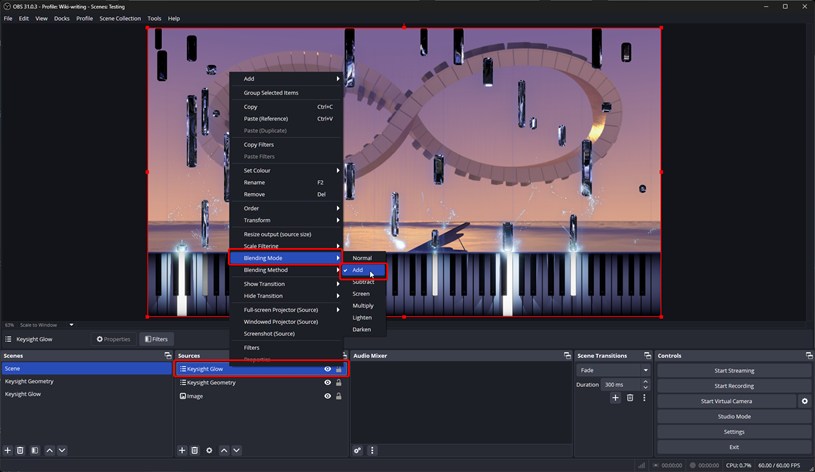
Task: Open the Audio Mixer three-dot menu
Action: coord(372,450)
